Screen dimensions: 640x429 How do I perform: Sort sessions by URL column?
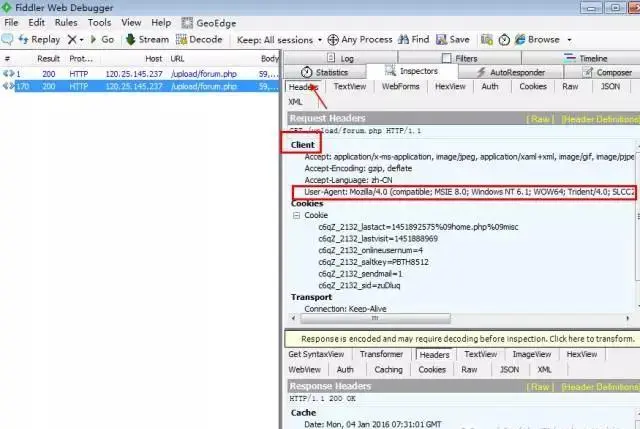tap(177, 59)
